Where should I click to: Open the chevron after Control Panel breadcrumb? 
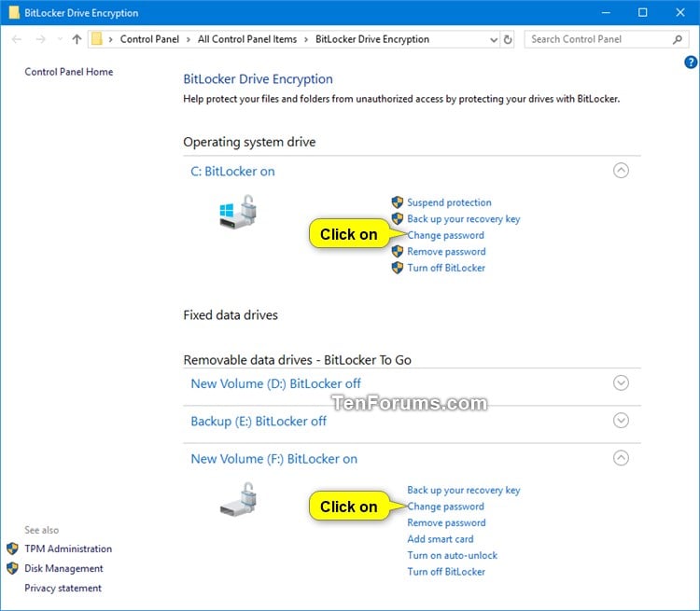(x=188, y=39)
